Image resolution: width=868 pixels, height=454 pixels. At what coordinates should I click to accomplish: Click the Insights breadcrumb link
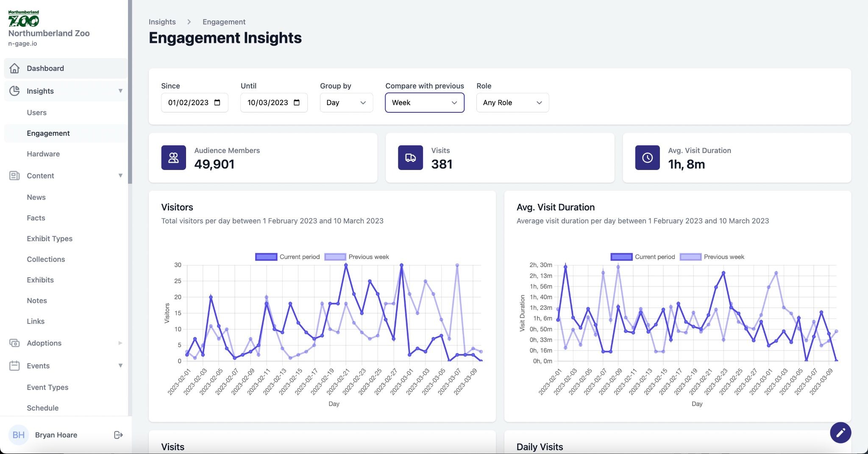tap(162, 22)
